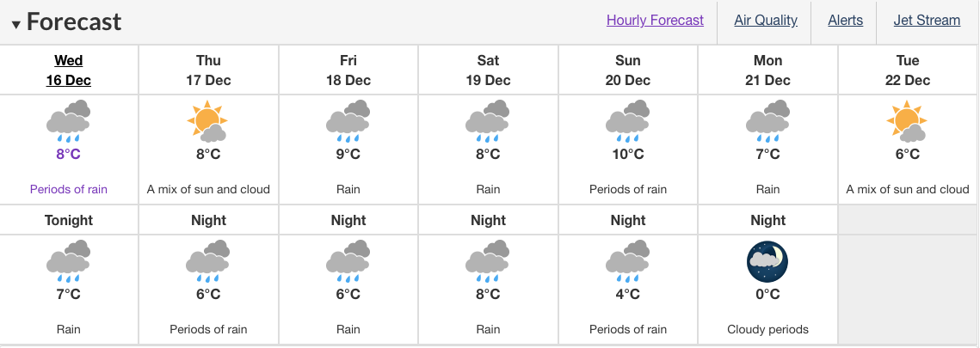This screenshot has height=348, width=980.
Task: Click Monday 21 Dec rain icon
Action: (x=768, y=121)
